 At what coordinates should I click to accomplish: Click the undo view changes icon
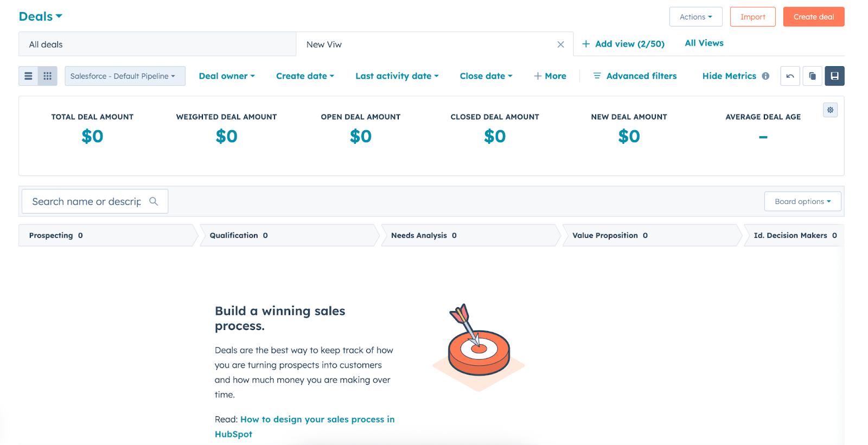pos(790,76)
